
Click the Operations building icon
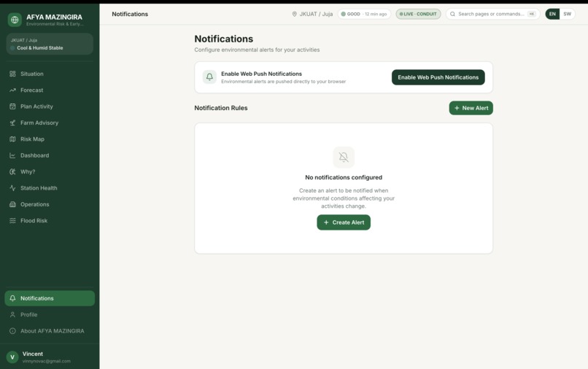point(12,204)
